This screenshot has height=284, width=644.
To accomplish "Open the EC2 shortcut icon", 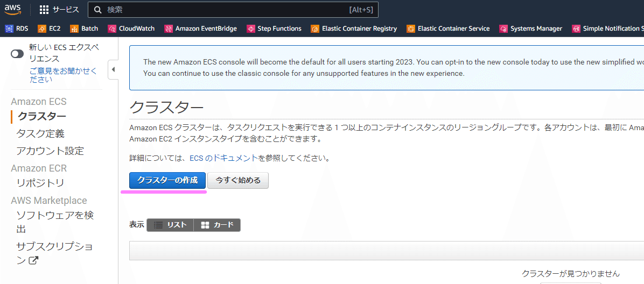I will tap(42, 29).
